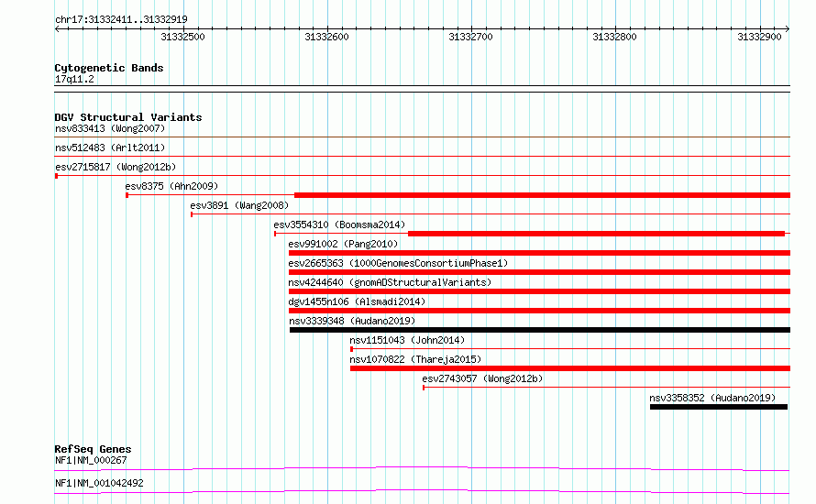Open variant dgv1455n106 (Alsmadi2014)
The height and width of the screenshot is (504, 816).
[x=357, y=301]
